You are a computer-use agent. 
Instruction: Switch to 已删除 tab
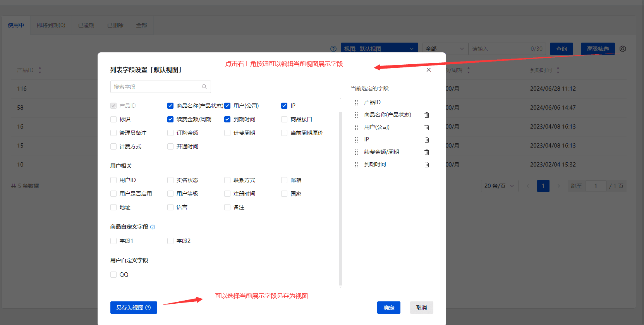pos(115,25)
